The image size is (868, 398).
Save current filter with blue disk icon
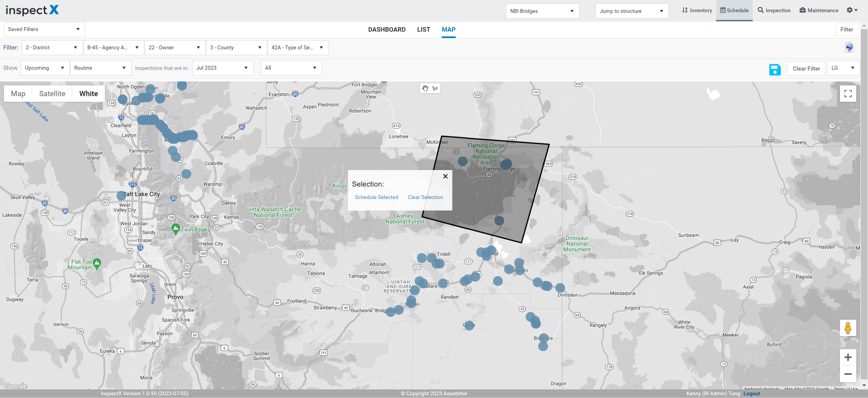[775, 69]
